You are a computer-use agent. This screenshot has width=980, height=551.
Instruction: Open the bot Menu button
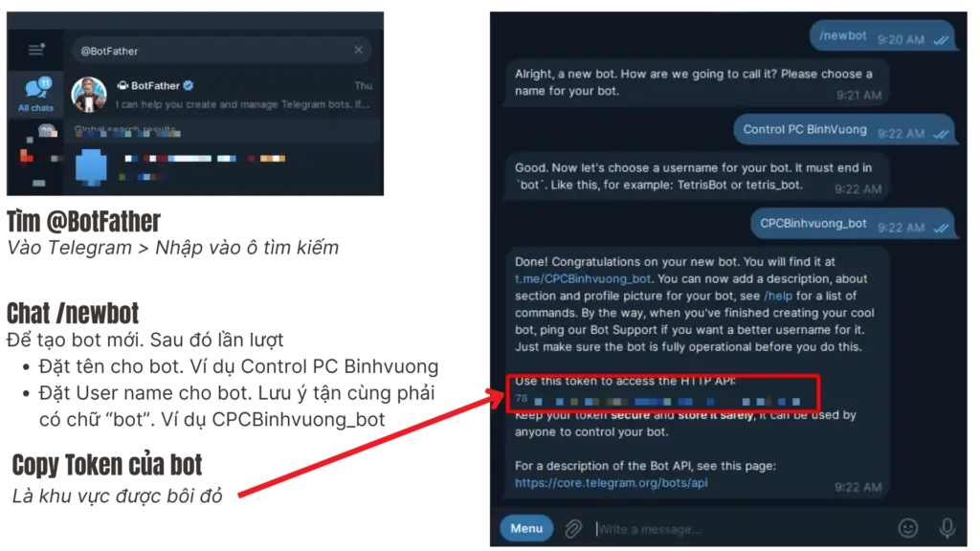tap(526, 528)
